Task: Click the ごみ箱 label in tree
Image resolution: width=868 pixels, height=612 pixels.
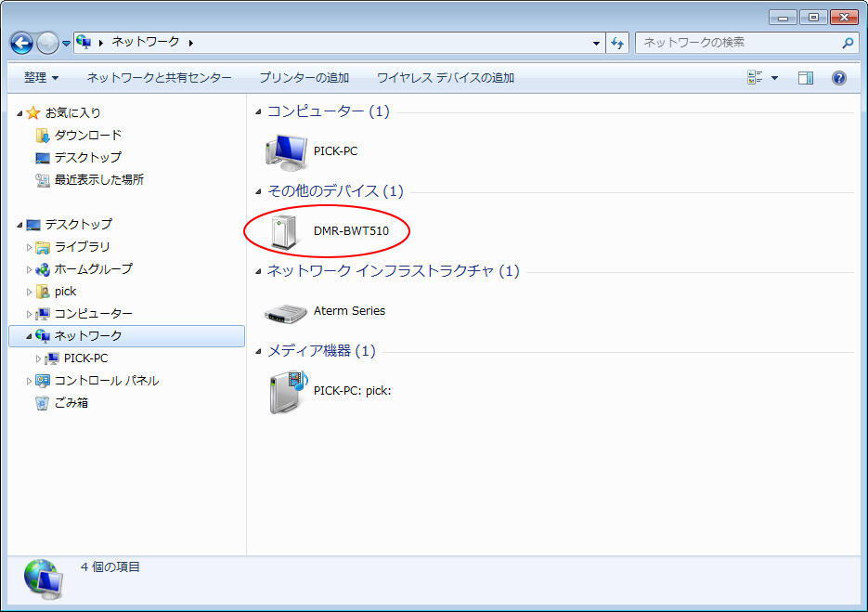Action: tap(71, 403)
